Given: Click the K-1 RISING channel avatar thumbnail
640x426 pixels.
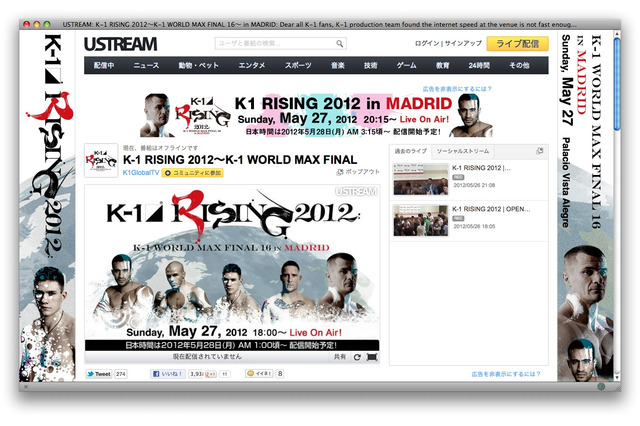Looking at the screenshot, I should coord(101,160).
